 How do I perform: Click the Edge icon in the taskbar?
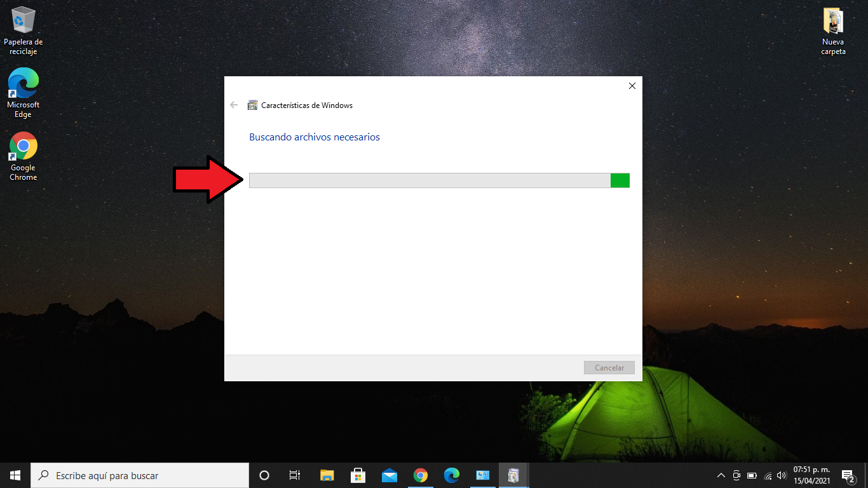(452, 475)
